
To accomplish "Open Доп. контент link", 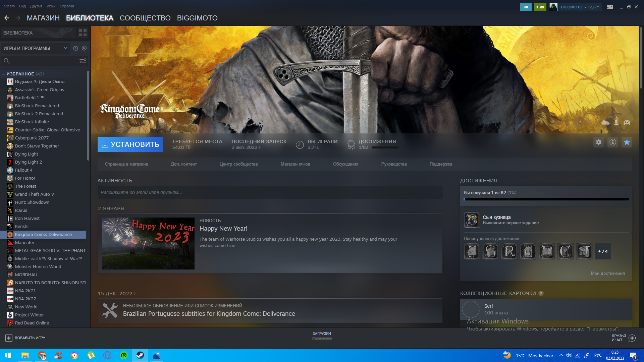I will [x=184, y=164].
